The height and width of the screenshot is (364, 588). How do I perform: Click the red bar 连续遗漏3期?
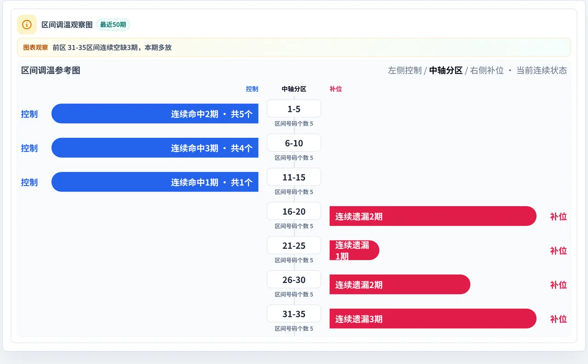pos(433,319)
